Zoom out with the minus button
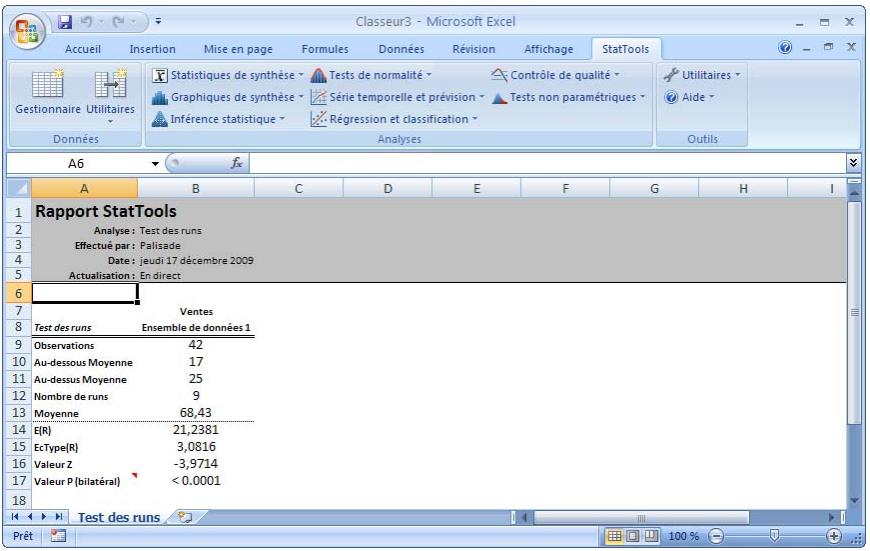This screenshot has width=870, height=551. click(x=716, y=536)
